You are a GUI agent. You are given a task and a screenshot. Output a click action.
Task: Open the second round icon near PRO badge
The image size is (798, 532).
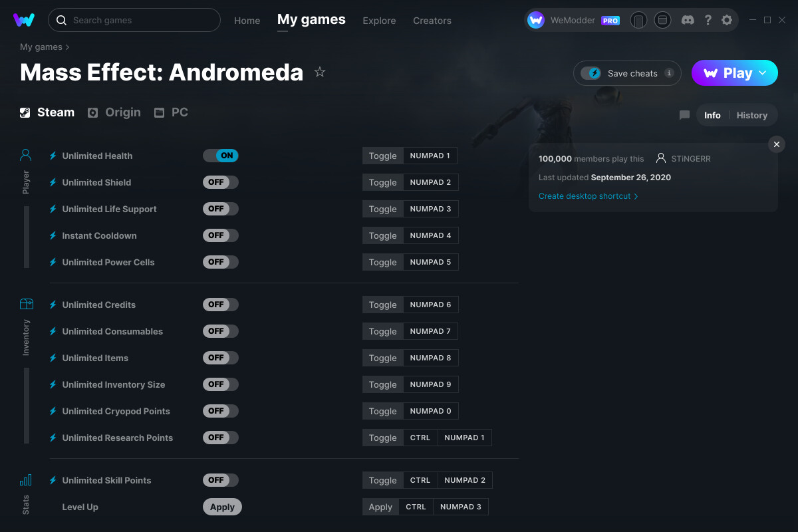(662, 20)
